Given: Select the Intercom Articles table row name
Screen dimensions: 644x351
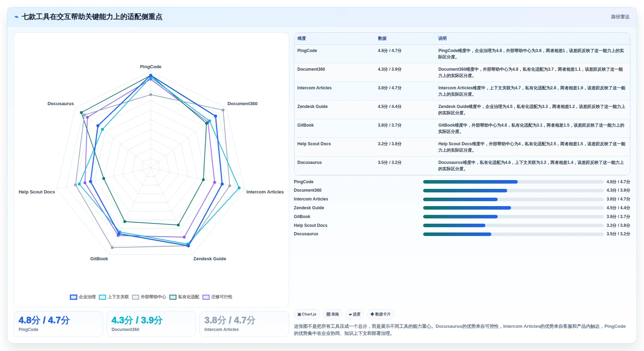Looking at the screenshot, I should coord(314,88).
